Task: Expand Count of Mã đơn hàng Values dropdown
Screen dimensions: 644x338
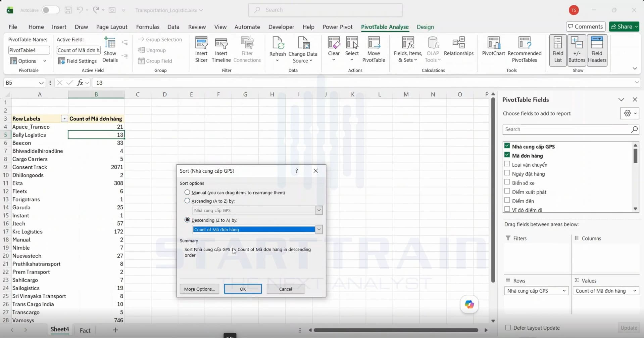Action: (635, 291)
